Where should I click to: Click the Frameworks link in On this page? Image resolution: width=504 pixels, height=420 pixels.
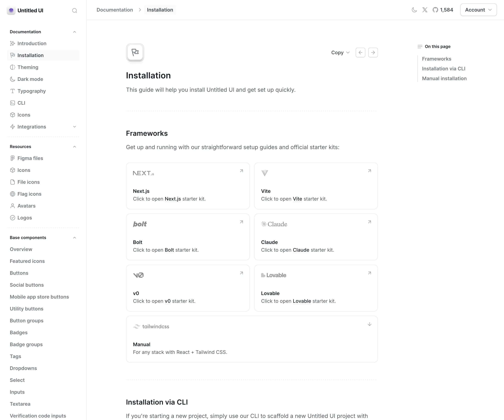(436, 59)
